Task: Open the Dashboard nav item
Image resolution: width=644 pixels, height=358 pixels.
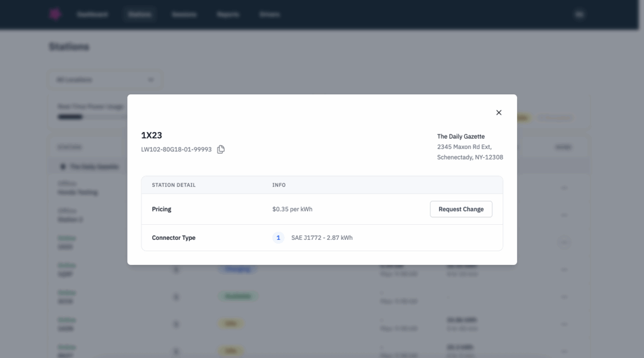Action: pyautogui.click(x=92, y=14)
